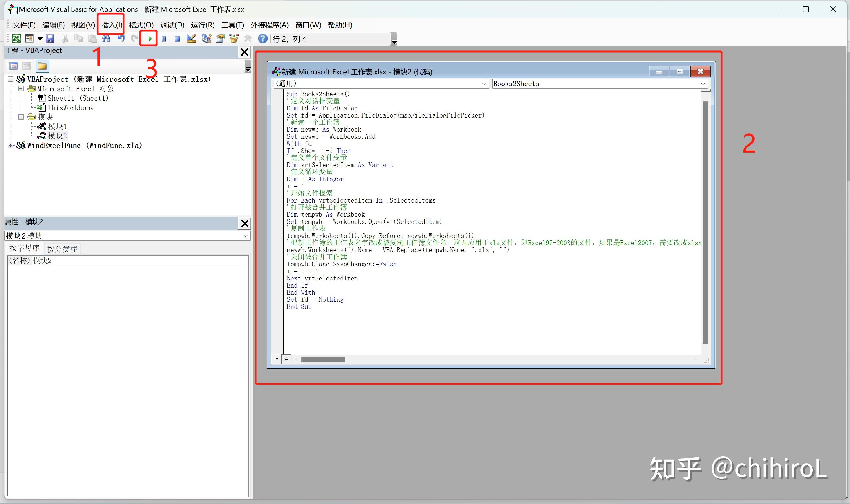Close the 工程 - VBAProject panel

(x=245, y=52)
